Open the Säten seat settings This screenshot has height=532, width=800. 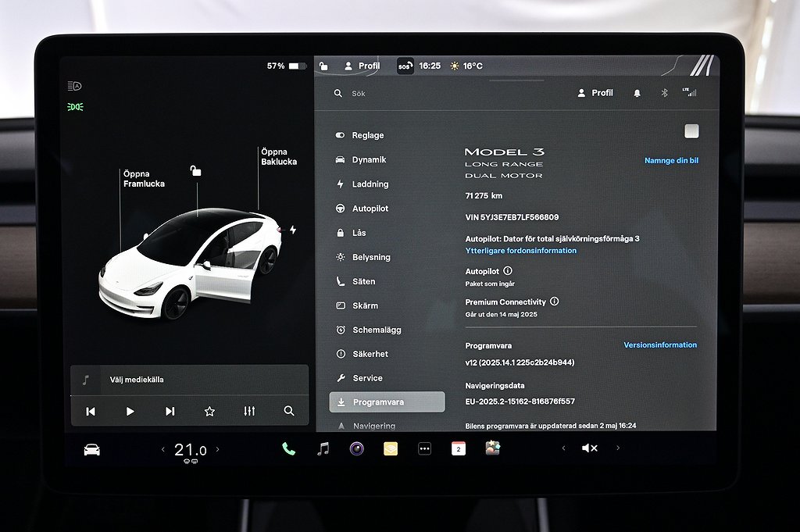coord(355,281)
